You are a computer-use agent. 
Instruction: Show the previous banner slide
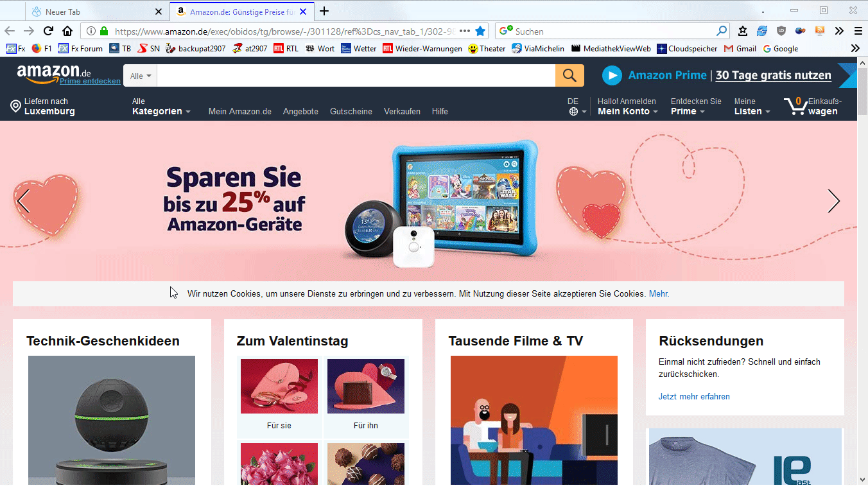pos(23,201)
